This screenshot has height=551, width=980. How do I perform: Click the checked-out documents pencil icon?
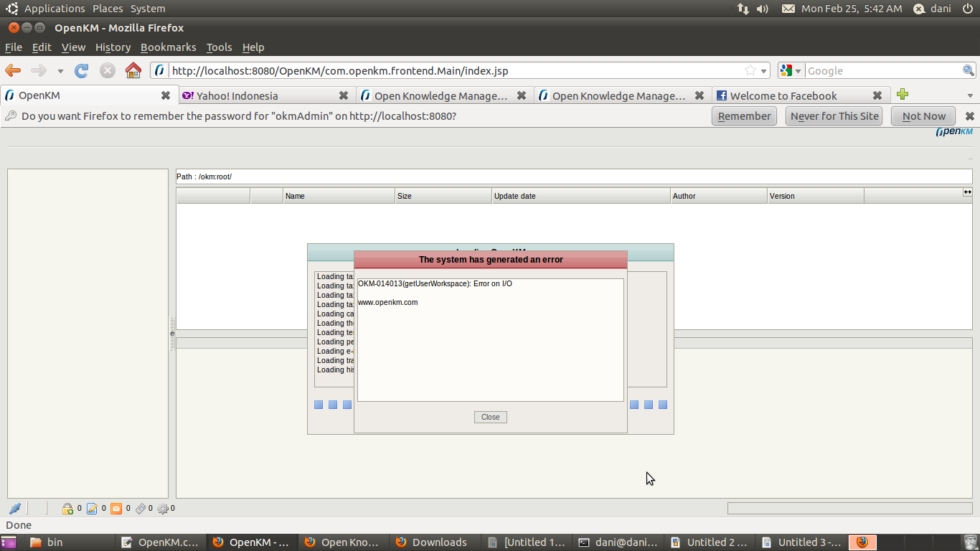click(92, 509)
